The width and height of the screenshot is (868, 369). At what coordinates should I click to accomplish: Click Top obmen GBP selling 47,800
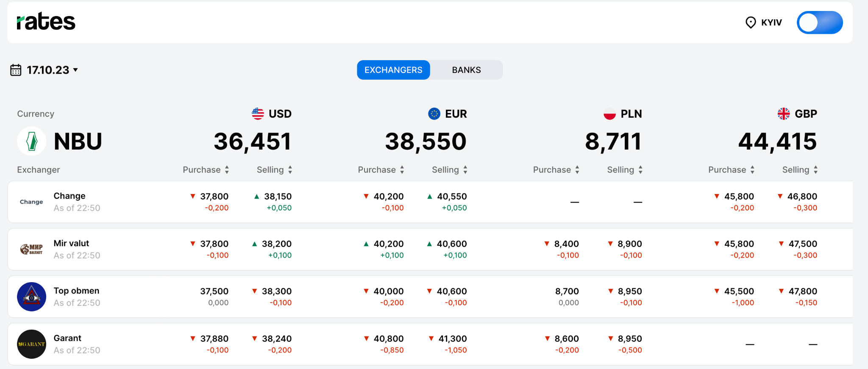click(803, 291)
